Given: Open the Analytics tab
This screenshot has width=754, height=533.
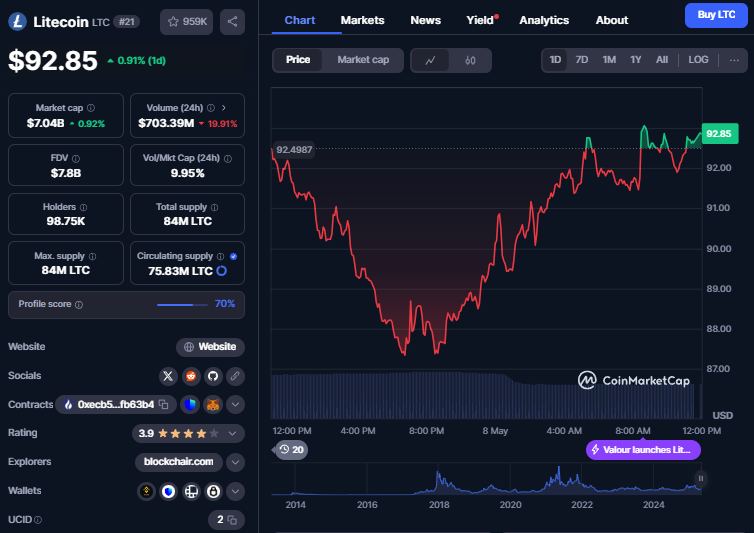Looking at the screenshot, I should click(544, 20).
